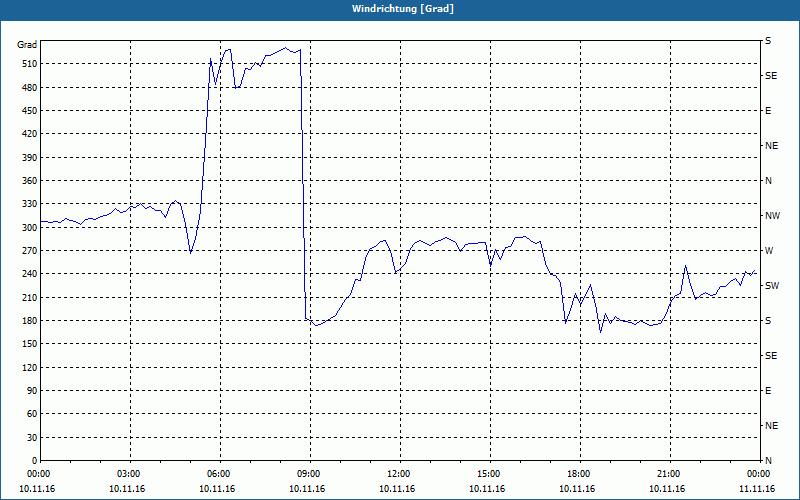Click the 480 value on the degree axis

(x=30, y=88)
